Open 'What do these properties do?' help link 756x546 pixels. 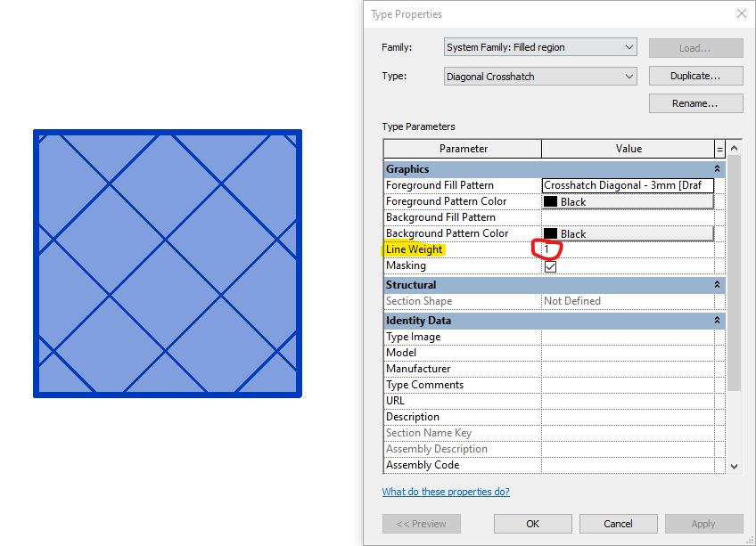[x=446, y=491]
